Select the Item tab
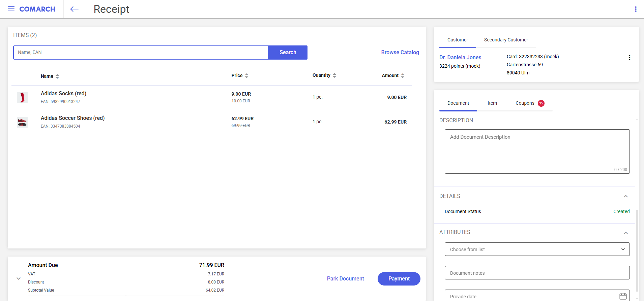Screen dimensions: 644x301 pos(492,103)
